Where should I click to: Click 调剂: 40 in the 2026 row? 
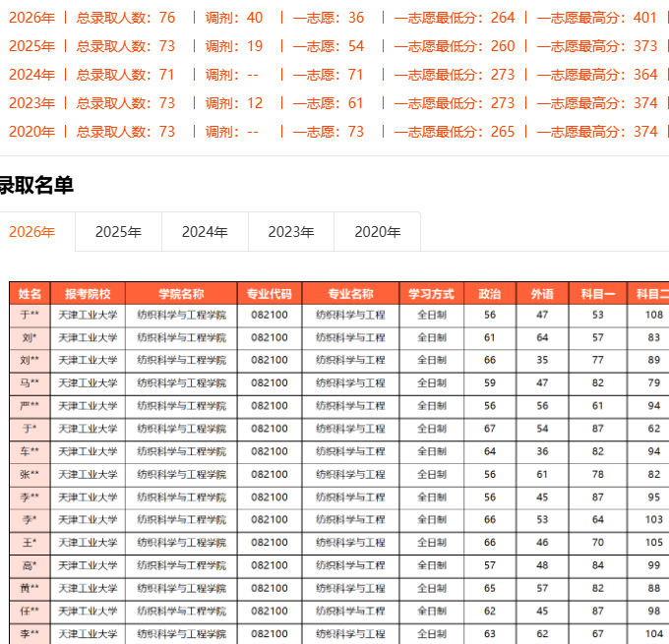point(234,18)
